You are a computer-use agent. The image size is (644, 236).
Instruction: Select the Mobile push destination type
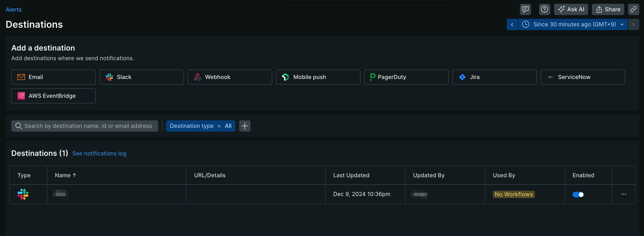[318, 77]
